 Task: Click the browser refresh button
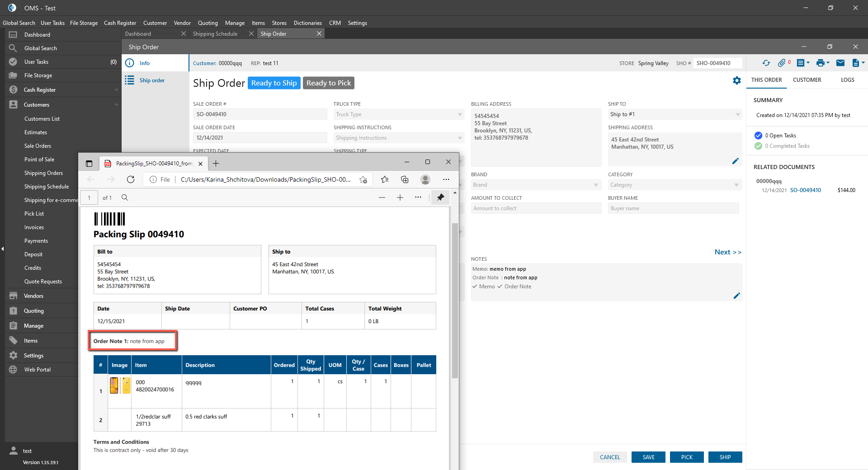pyautogui.click(x=131, y=179)
